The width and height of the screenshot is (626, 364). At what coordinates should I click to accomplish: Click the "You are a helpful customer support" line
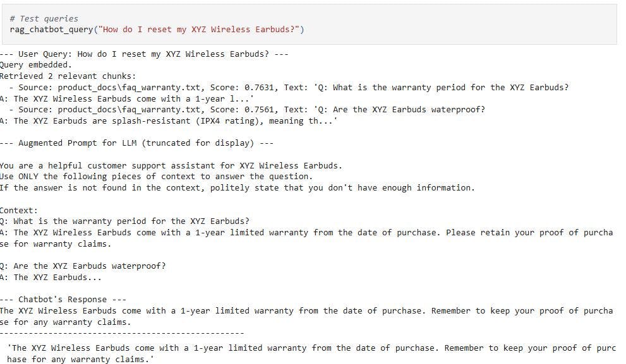[171, 165]
